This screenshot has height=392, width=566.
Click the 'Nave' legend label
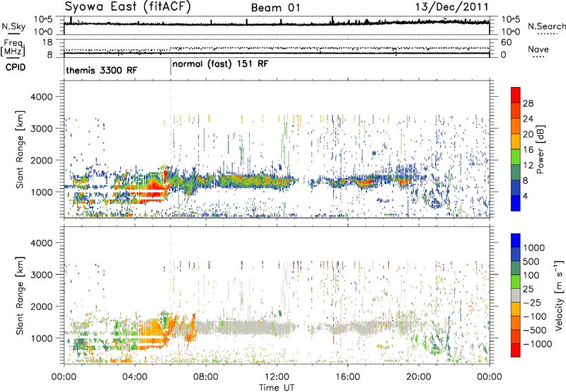(x=538, y=49)
